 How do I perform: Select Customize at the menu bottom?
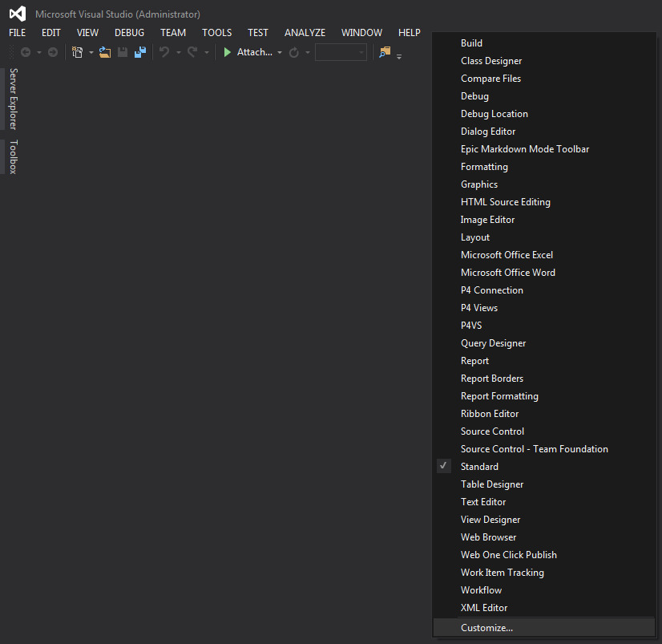pyautogui.click(x=486, y=627)
